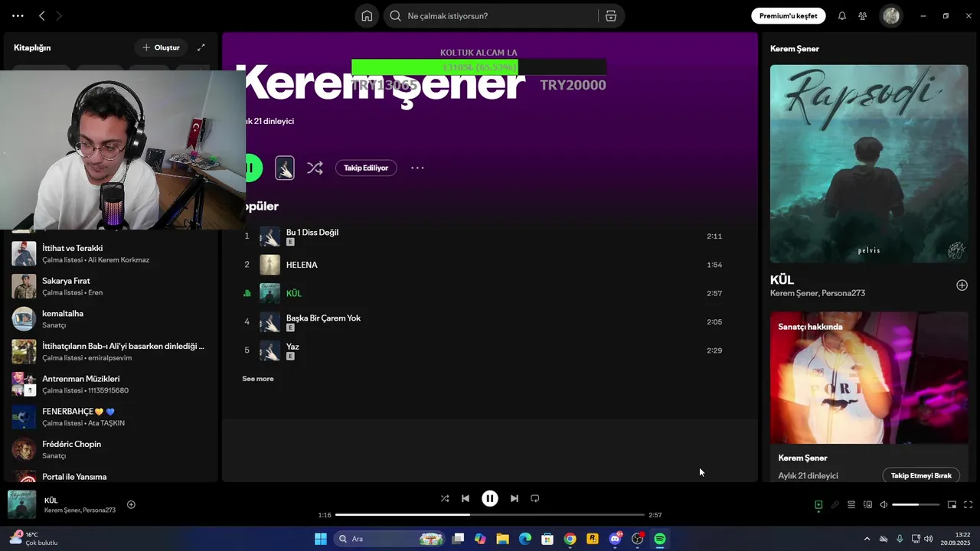Enable artist shuffle icon near Takip Ediliyor
This screenshot has width=980, height=551.
pyautogui.click(x=315, y=168)
